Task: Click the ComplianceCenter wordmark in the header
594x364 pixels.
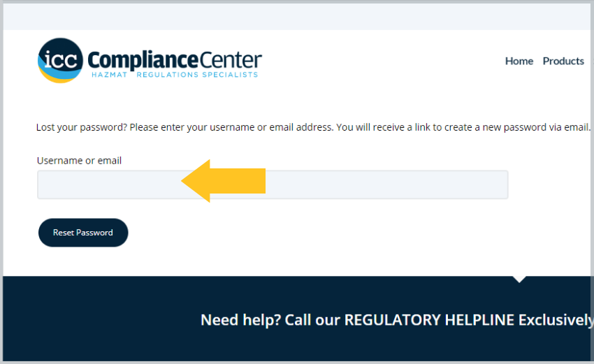Action: 175,59
